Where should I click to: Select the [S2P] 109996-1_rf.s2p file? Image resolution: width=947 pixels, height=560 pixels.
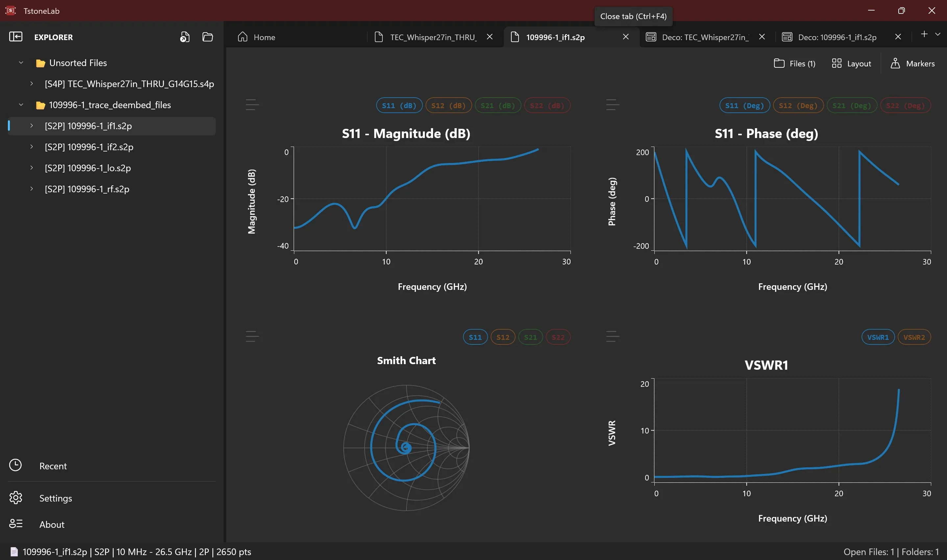point(112,189)
